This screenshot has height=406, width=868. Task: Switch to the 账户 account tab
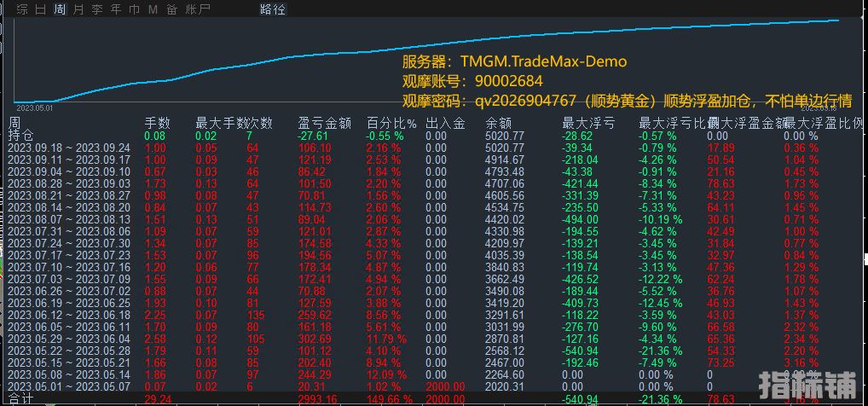point(198,9)
